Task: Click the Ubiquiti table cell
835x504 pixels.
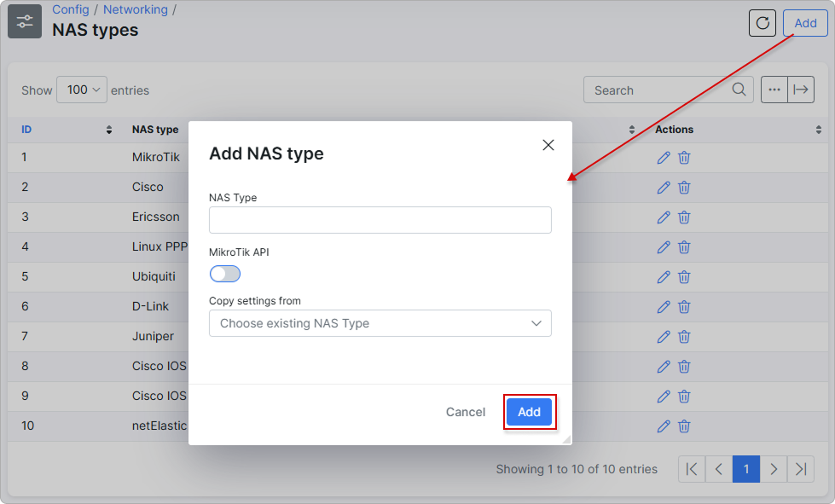Action: coord(154,276)
